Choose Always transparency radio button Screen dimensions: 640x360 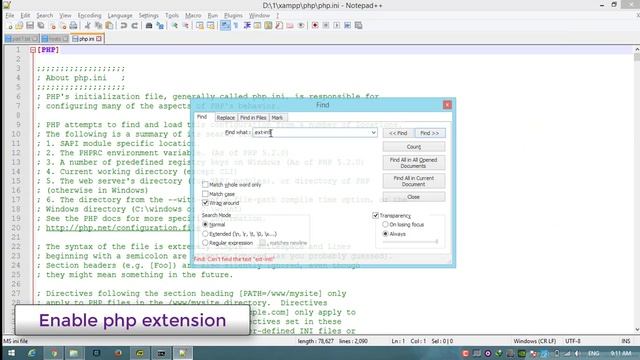(385, 234)
